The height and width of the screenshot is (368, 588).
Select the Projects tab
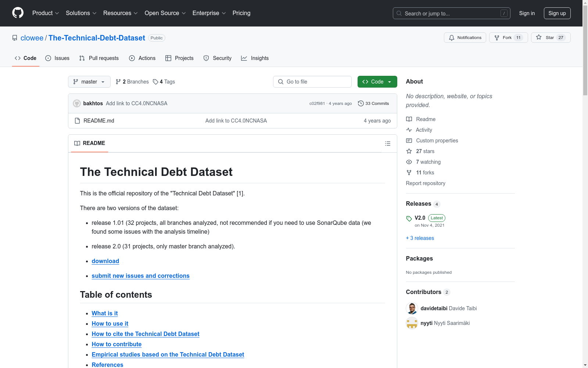[x=179, y=58]
